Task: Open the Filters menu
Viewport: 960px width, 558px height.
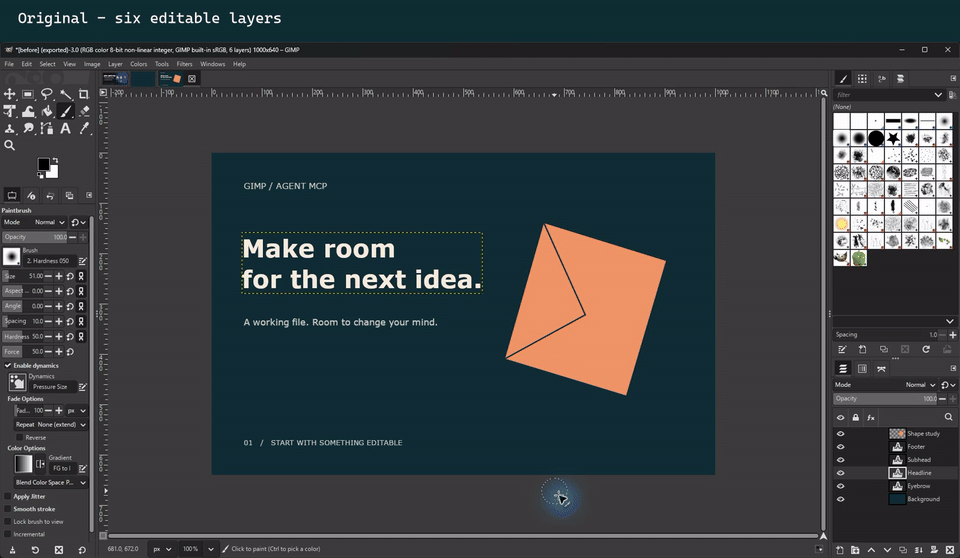Action: coord(184,64)
